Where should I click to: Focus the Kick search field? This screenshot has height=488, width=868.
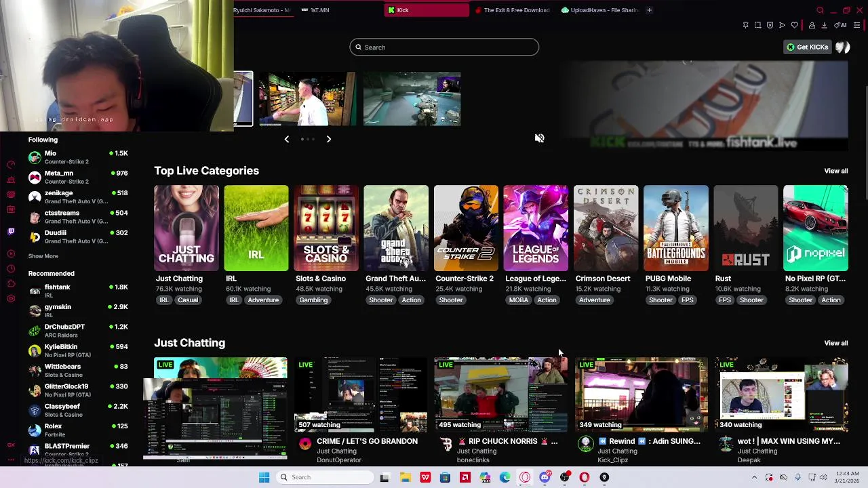tap(444, 47)
